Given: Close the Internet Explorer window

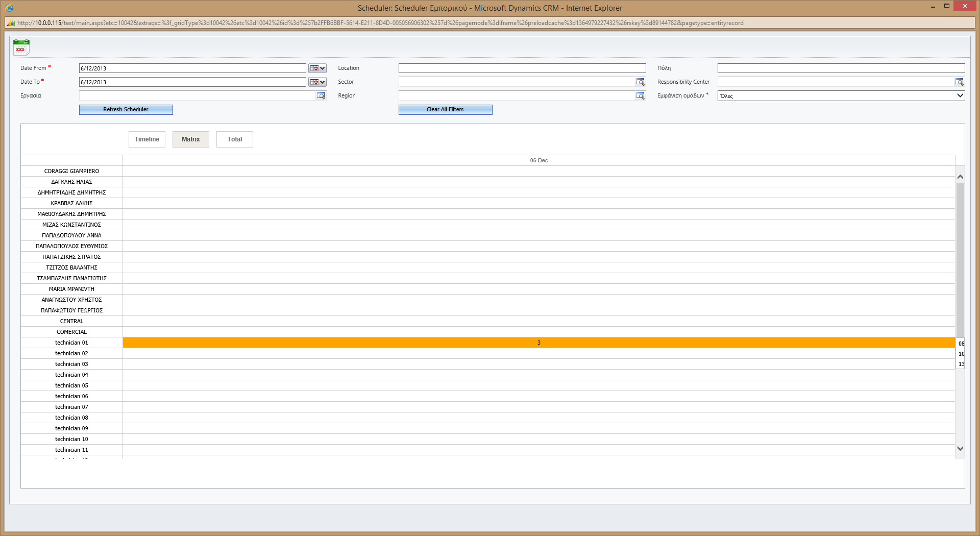Looking at the screenshot, I should click(965, 6).
